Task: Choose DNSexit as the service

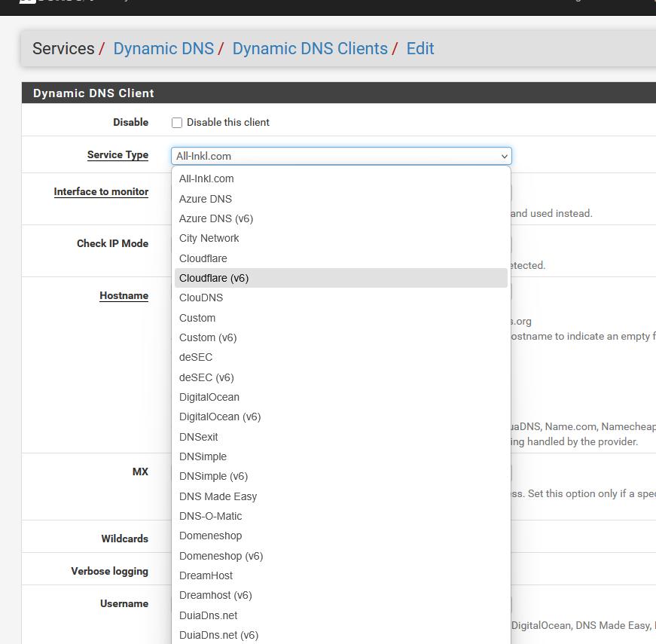Action: click(199, 437)
